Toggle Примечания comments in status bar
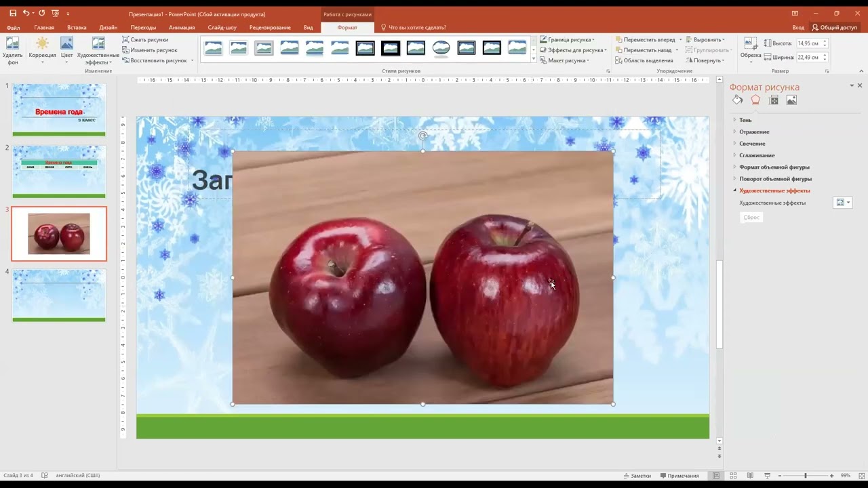The image size is (868, 488). point(679,476)
